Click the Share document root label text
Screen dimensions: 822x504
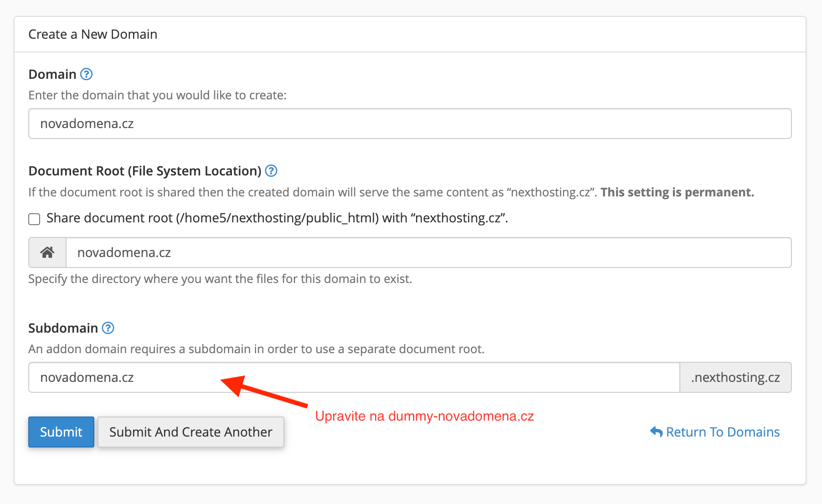click(x=277, y=218)
